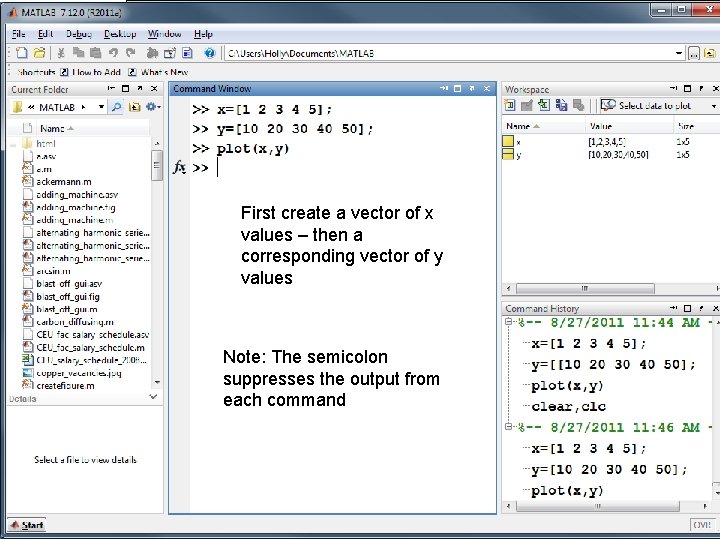Click the Paste toolbar icon
720x540 pixels.
tap(96, 53)
